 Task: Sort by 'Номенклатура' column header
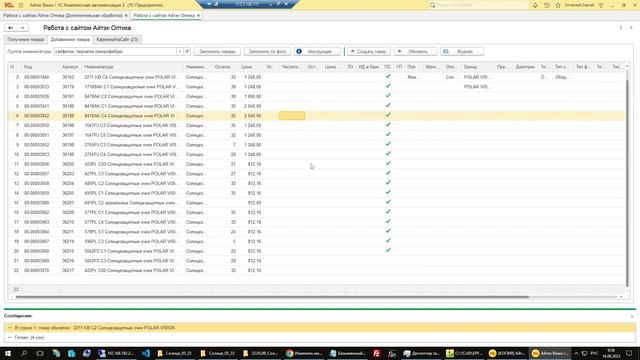click(133, 67)
